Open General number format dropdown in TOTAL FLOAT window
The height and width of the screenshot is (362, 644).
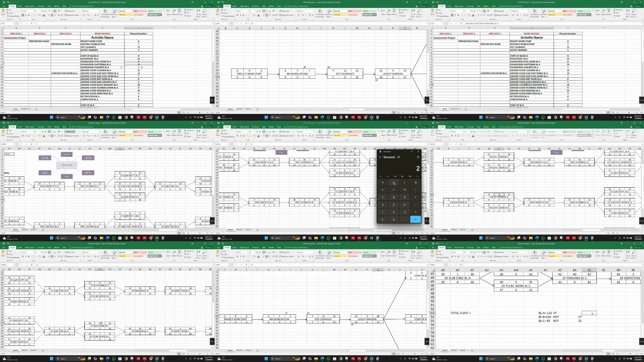tap(527, 252)
